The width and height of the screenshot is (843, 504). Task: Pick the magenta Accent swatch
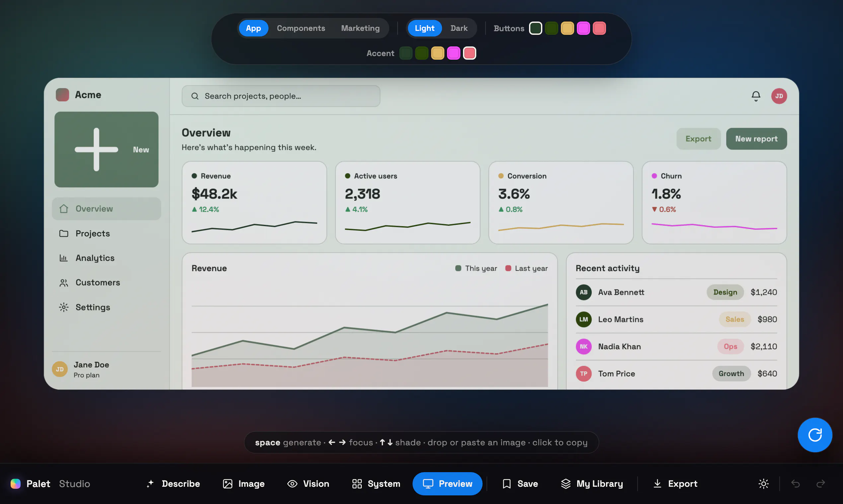(x=453, y=53)
